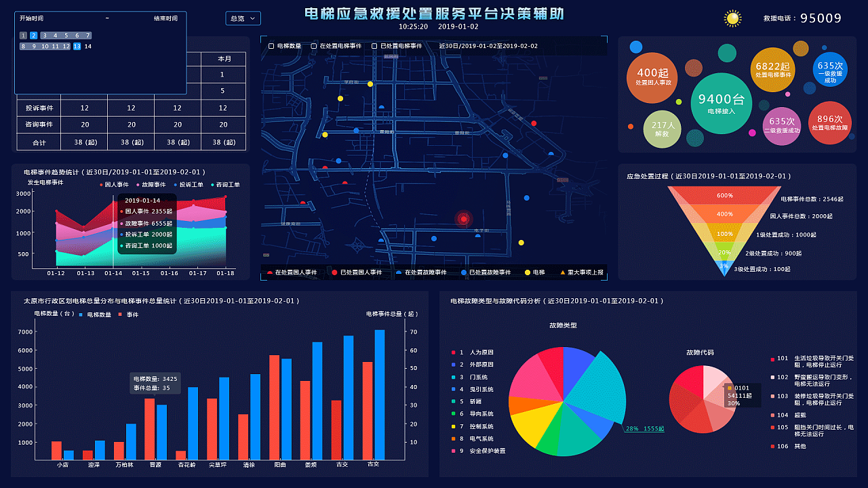The image size is (868, 488).
Task: Toggle 咨询工单 series in trend legend
Action: coord(226,184)
